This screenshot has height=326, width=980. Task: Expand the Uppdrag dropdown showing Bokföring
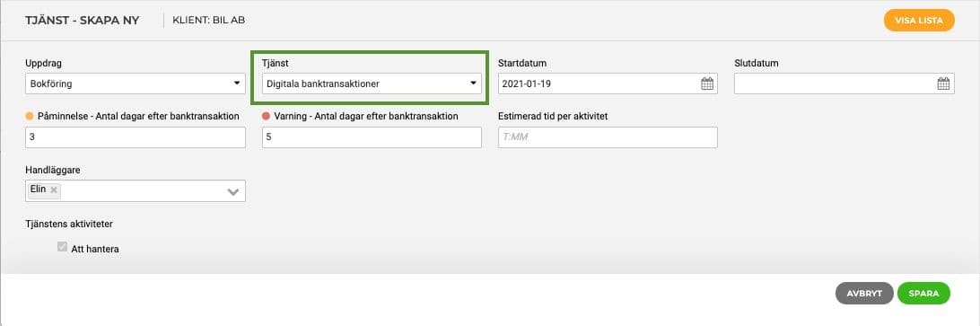click(x=135, y=84)
